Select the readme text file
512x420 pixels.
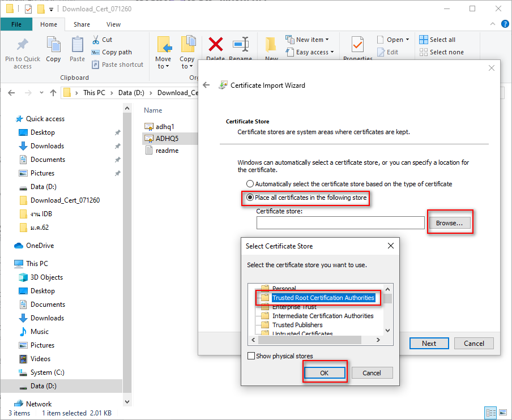pyautogui.click(x=161, y=151)
